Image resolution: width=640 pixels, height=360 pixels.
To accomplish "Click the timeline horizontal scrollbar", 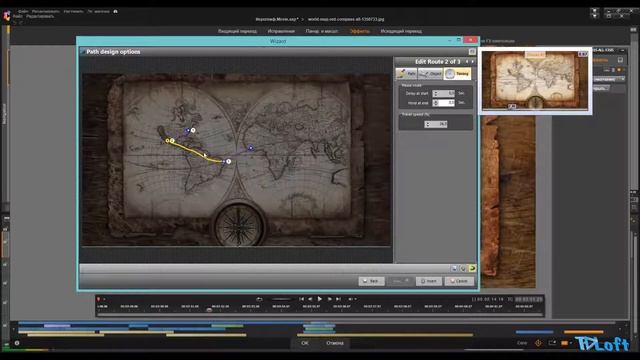I will [320, 314].
